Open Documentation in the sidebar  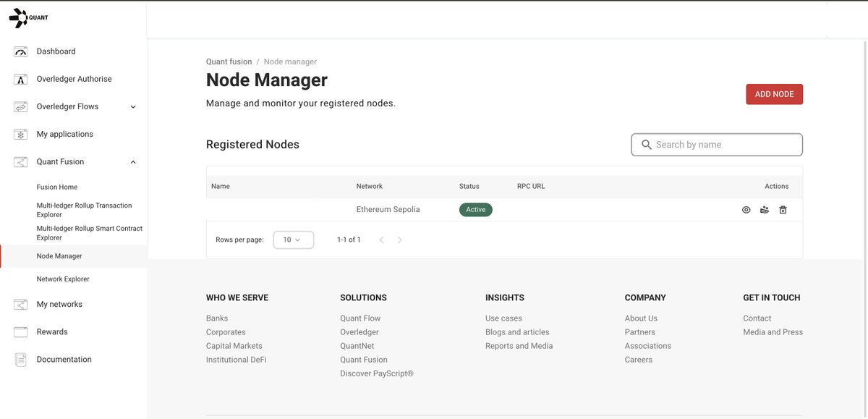[64, 359]
